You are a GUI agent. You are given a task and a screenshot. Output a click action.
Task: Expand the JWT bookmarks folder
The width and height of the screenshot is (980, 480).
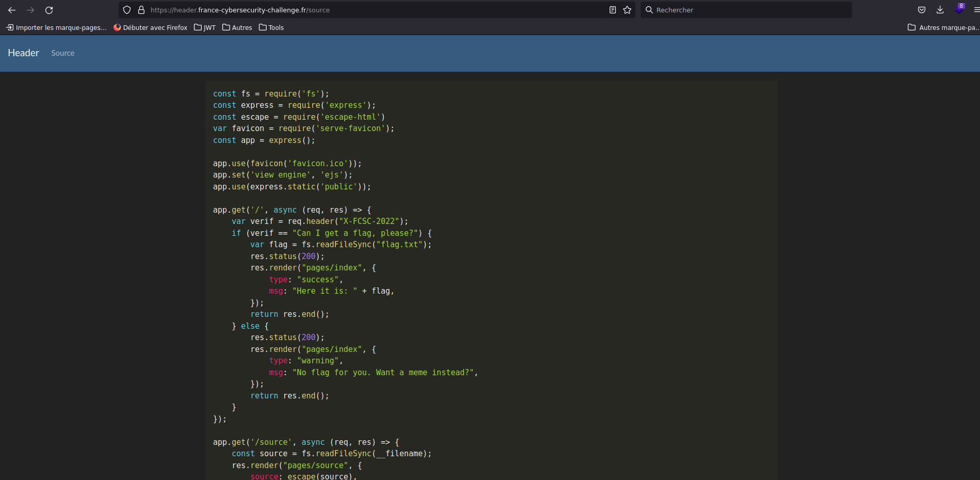(x=205, y=27)
